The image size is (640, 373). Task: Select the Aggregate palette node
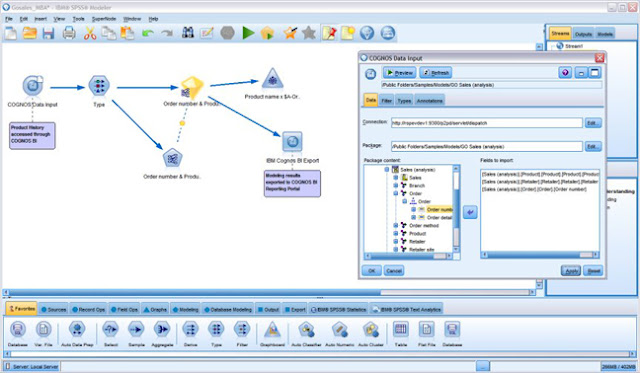(162, 329)
